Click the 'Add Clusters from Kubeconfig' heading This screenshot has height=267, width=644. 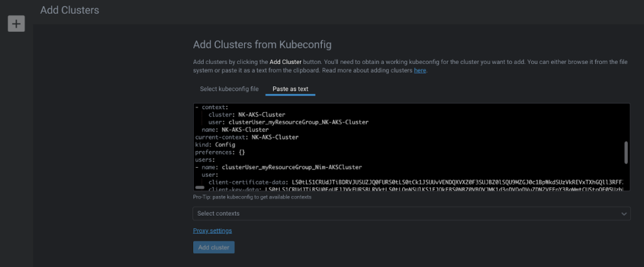pos(262,45)
